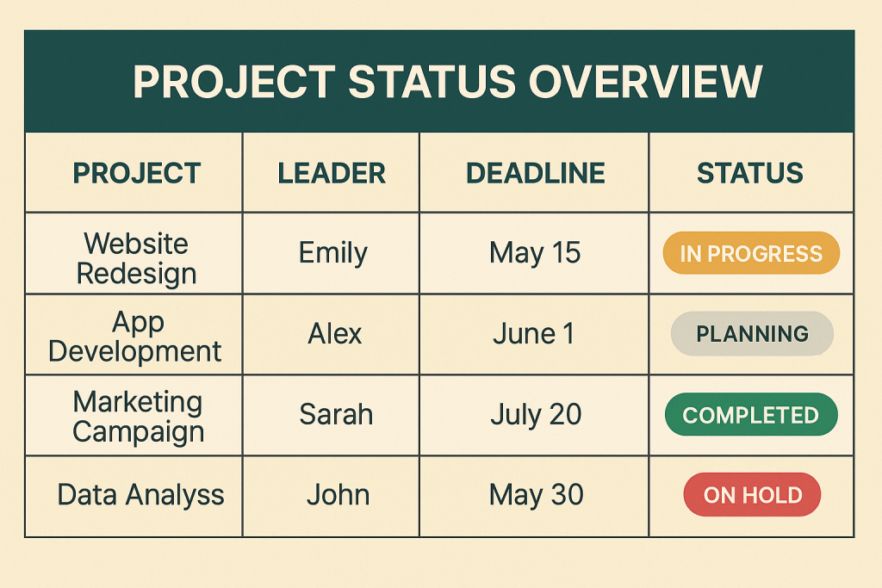Select the Website Redesign project cell

(134, 253)
